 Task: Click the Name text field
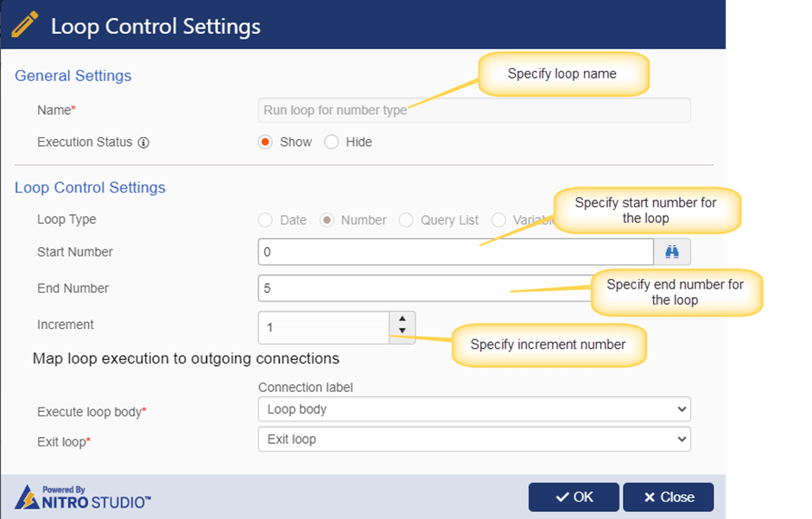(474, 111)
